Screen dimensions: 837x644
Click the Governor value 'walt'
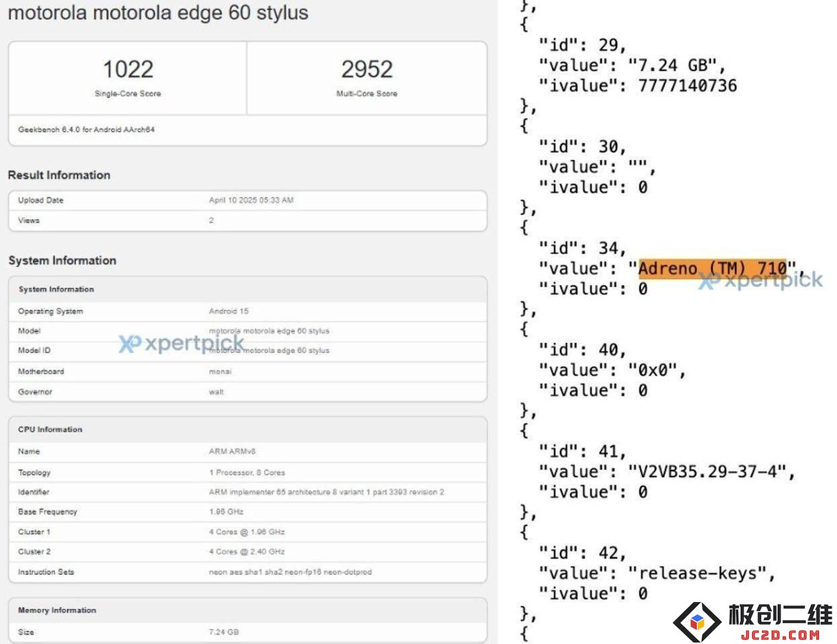(216, 392)
